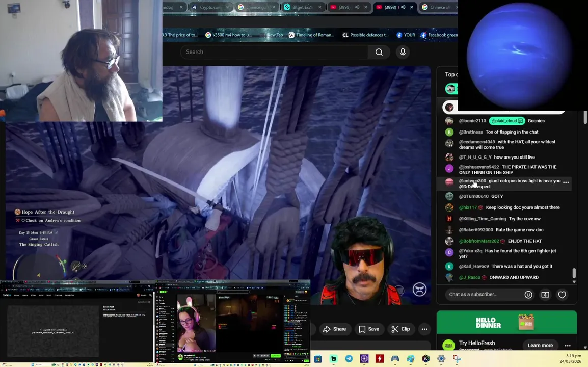
Task: Open the 'Timeline of Roman...' Wikipedia bookmark
Action: [x=311, y=35]
